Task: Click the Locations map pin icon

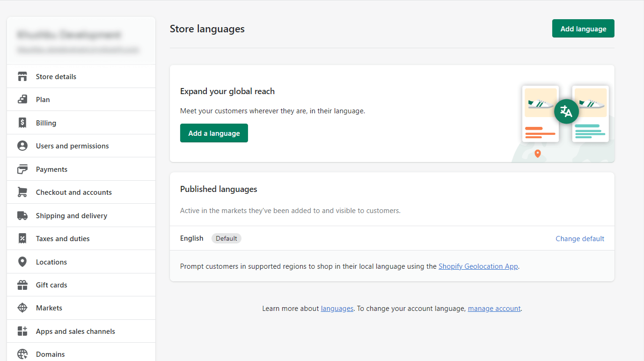Action: click(22, 261)
